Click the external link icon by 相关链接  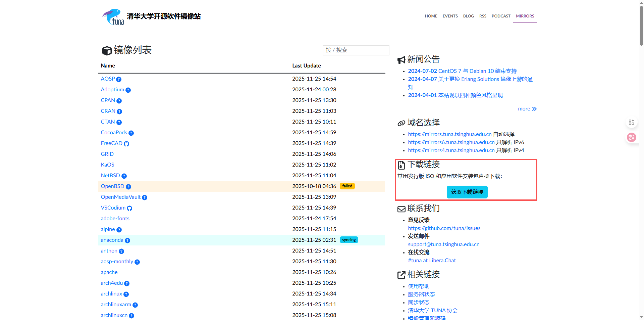pyautogui.click(x=401, y=275)
